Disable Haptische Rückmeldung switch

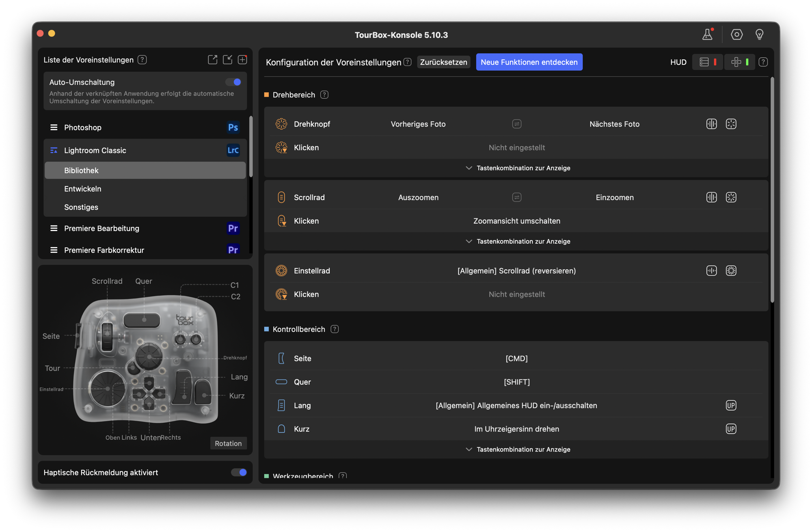(x=239, y=472)
